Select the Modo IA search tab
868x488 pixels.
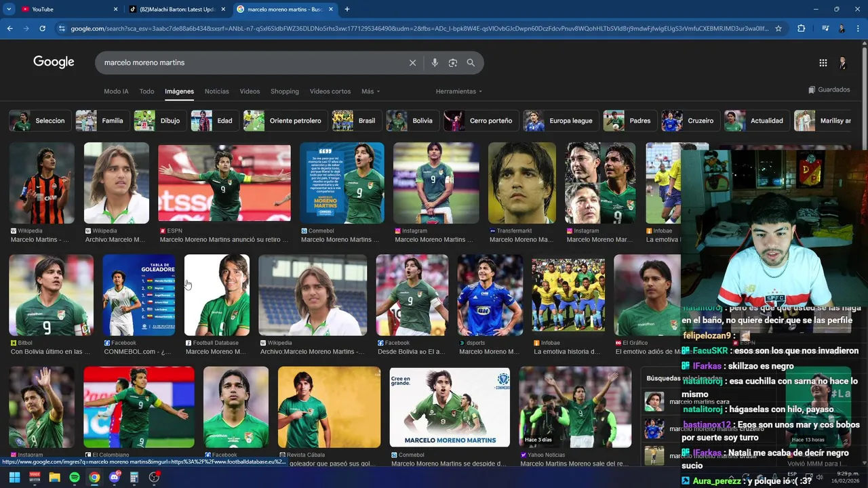pyautogui.click(x=116, y=91)
